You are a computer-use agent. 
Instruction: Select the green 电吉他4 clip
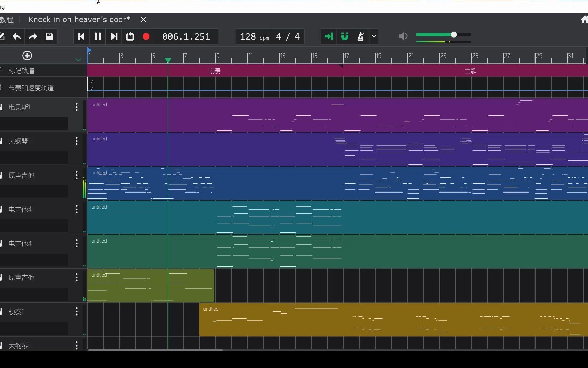[338, 251]
